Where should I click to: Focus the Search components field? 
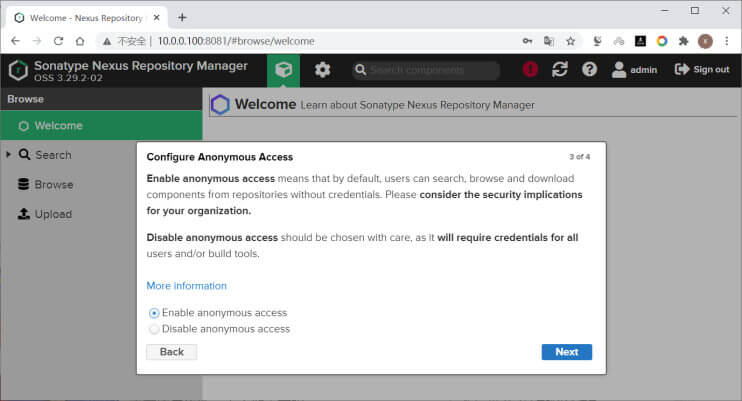(x=426, y=70)
